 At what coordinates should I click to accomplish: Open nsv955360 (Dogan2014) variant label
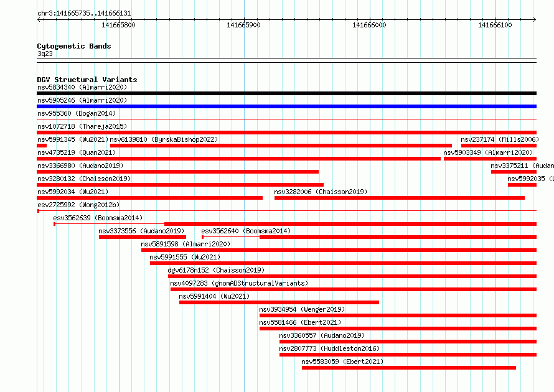pos(77,113)
